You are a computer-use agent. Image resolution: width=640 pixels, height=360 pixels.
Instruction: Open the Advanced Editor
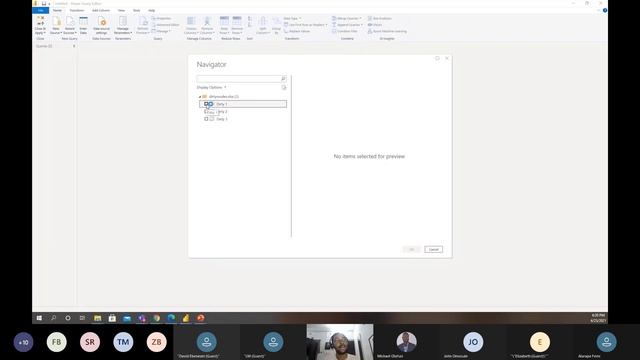tap(166, 25)
